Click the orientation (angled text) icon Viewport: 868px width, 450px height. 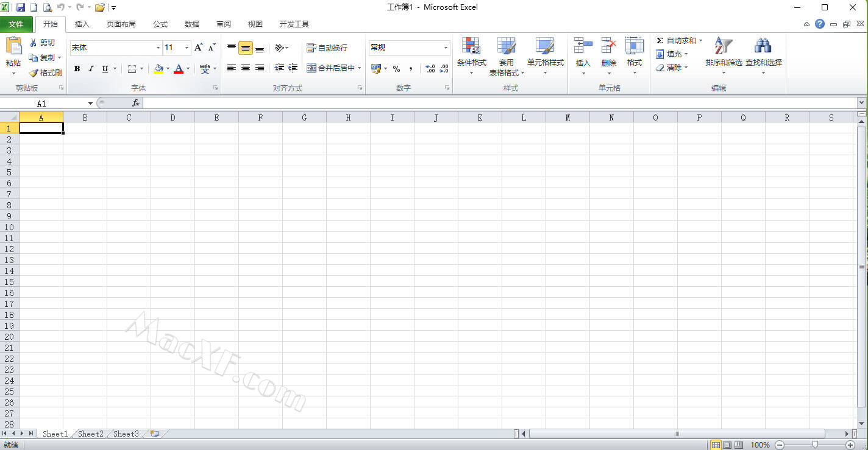pos(279,47)
